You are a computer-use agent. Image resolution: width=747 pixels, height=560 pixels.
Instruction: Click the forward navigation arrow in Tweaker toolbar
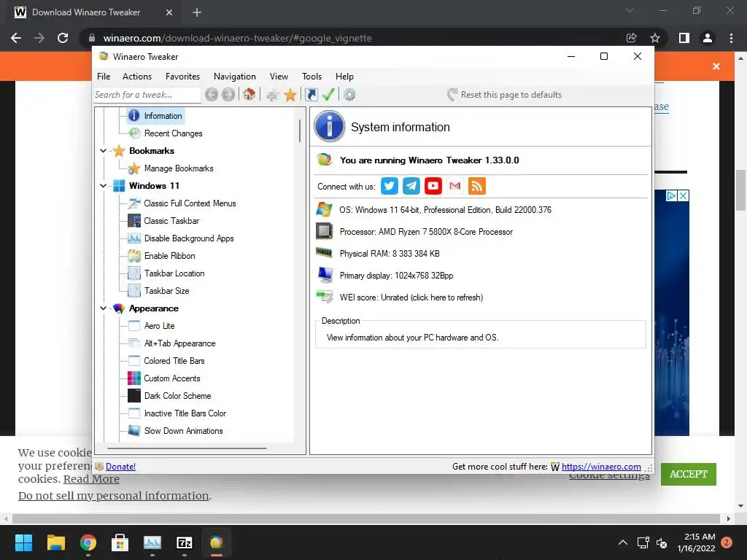point(228,95)
